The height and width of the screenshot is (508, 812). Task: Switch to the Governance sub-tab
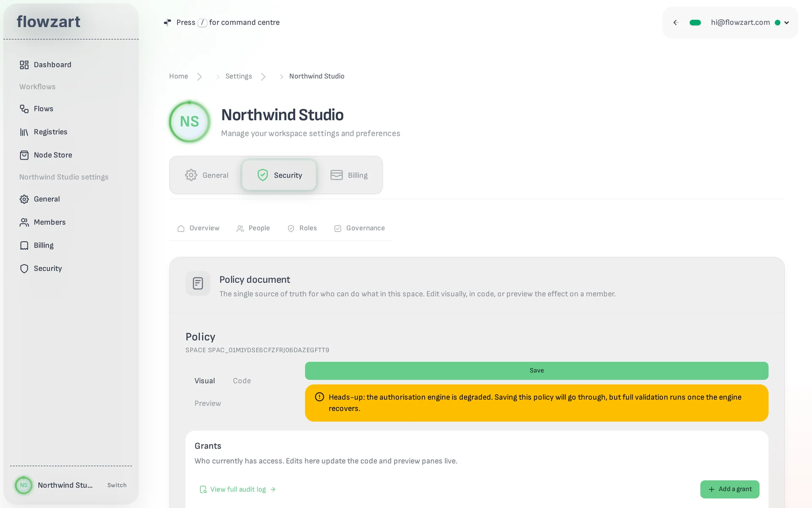359,228
